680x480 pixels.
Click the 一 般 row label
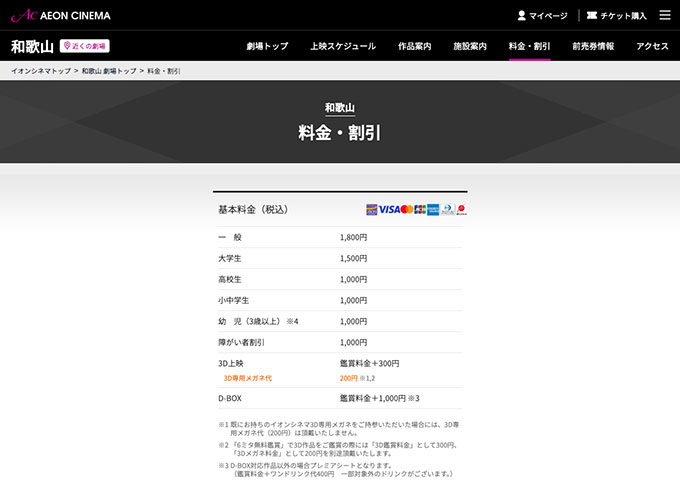coord(230,237)
